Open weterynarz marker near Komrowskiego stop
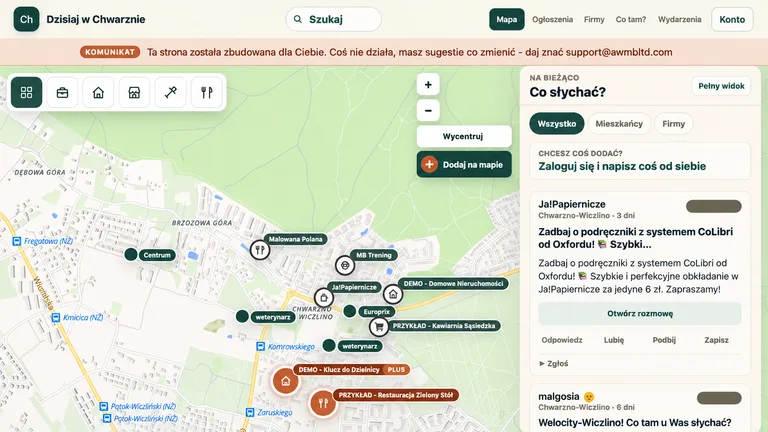Image resolution: width=768 pixels, height=432 pixels. pos(329,346)
